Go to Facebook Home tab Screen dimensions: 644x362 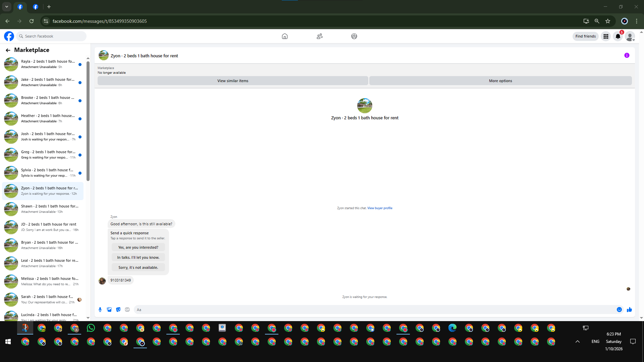[x=284, y=36]
